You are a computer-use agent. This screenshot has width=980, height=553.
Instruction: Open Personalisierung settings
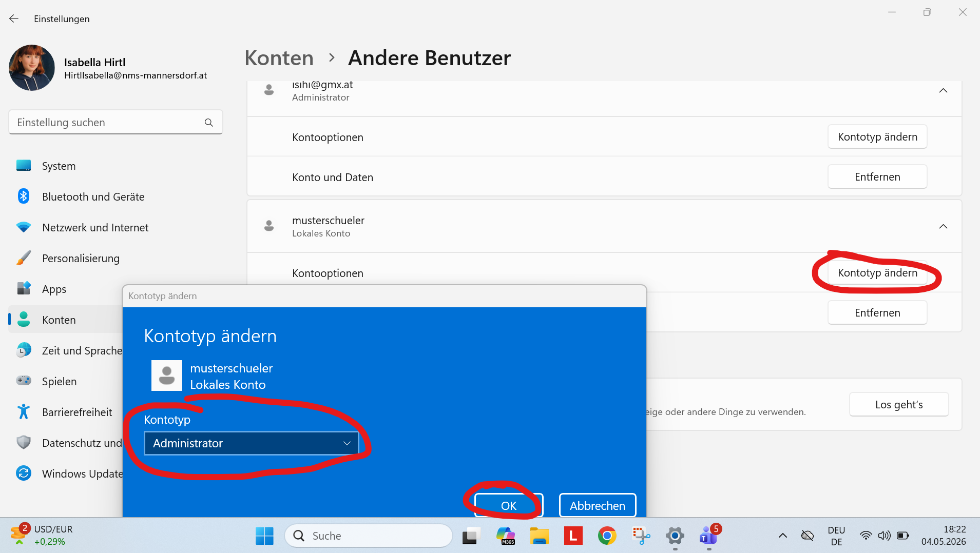(x=81, y=258)
